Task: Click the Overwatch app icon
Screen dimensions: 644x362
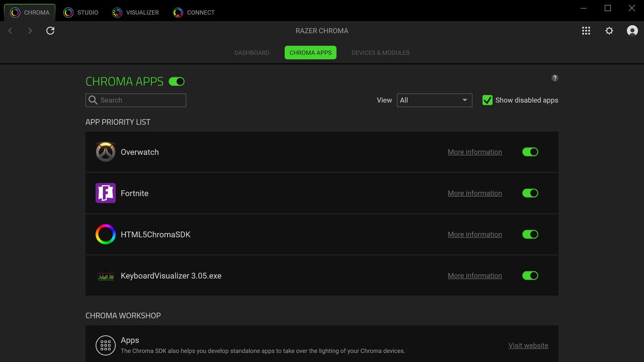Action: (x=105, y=152)
